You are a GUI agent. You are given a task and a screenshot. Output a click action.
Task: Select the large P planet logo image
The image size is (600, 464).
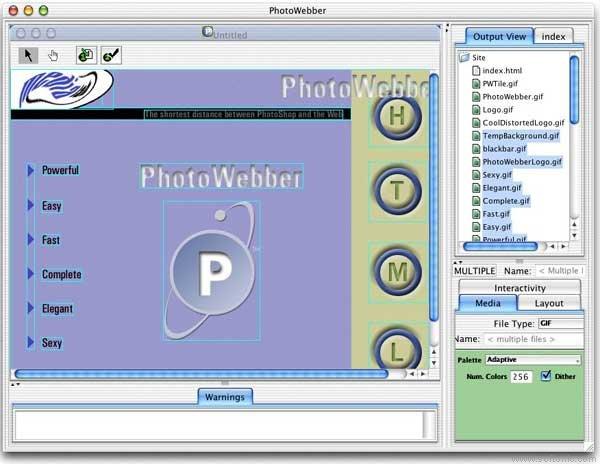click(212, 270)
